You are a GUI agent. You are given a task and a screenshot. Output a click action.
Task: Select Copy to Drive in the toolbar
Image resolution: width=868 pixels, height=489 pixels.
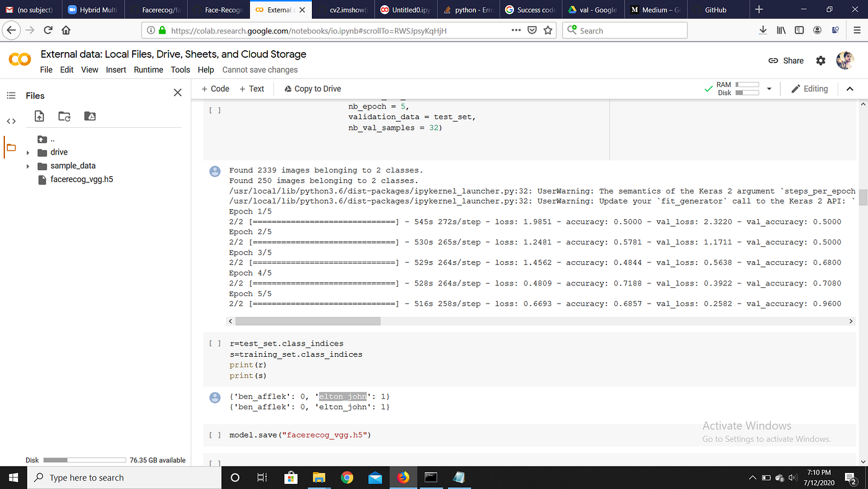pyautogui.click(x=312, y=88)
